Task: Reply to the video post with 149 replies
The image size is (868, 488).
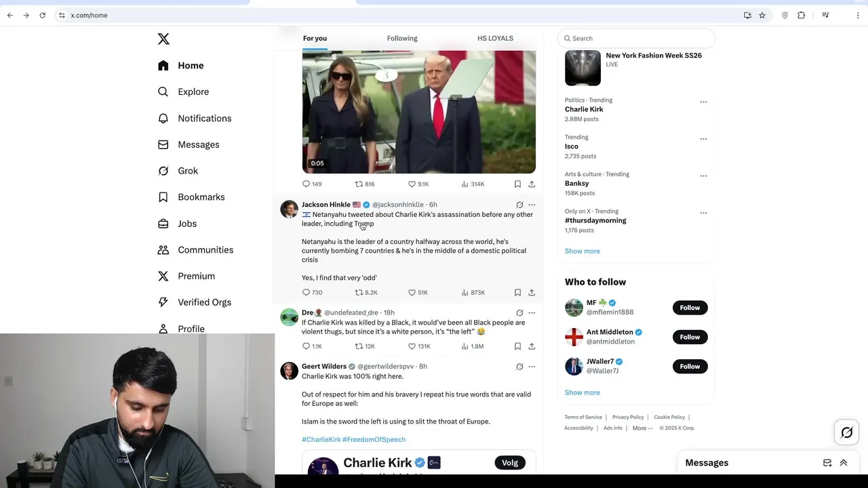Action: pyautogui.click(x=312, y=184)
